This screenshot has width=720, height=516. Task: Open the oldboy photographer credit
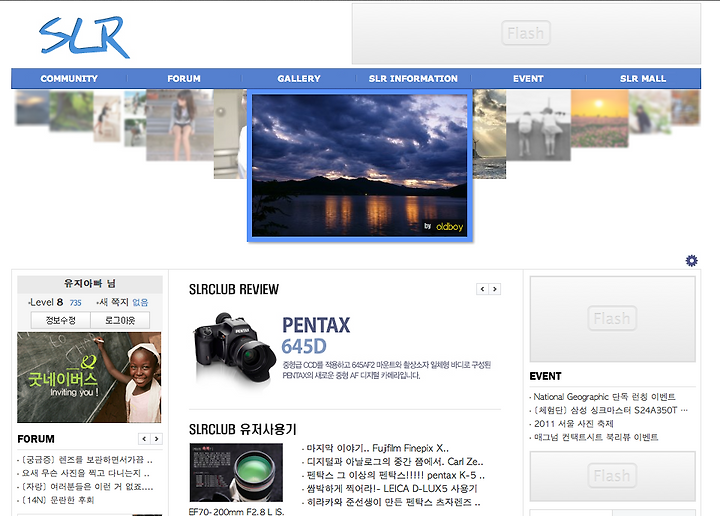(x=449, y=226)
